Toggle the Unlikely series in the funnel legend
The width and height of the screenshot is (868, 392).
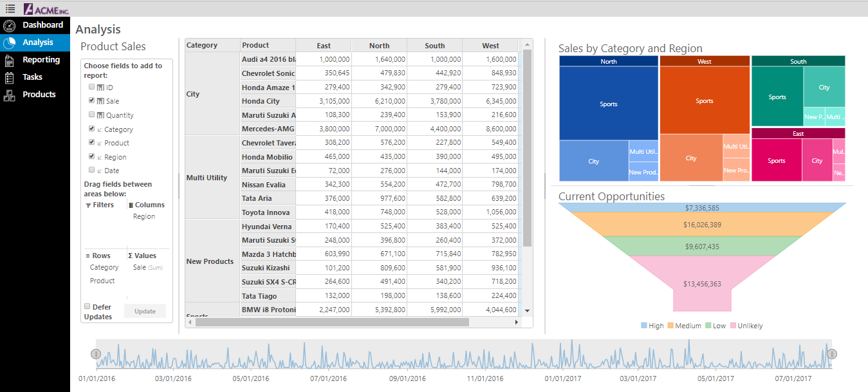pyautogui.click(x=746, y=326)
